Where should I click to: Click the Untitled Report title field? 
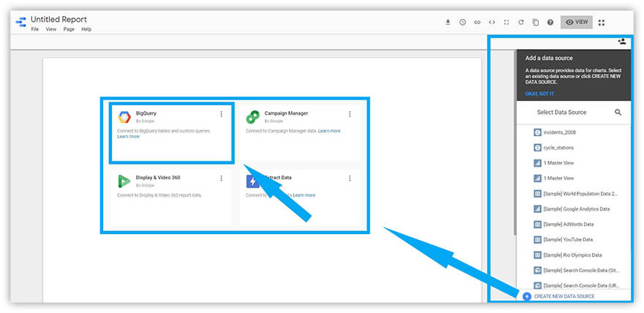[59, 19]
